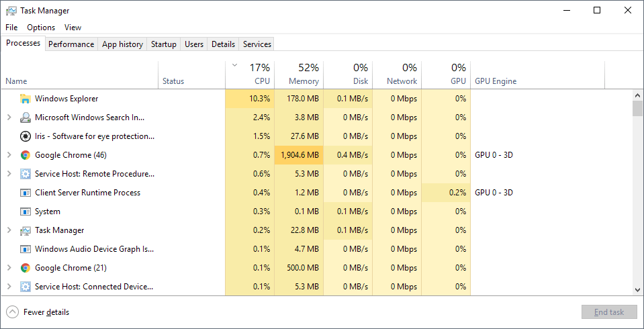Click the Task Manager title bar icon
Screen dimensions: 644x329
(11, 11)
